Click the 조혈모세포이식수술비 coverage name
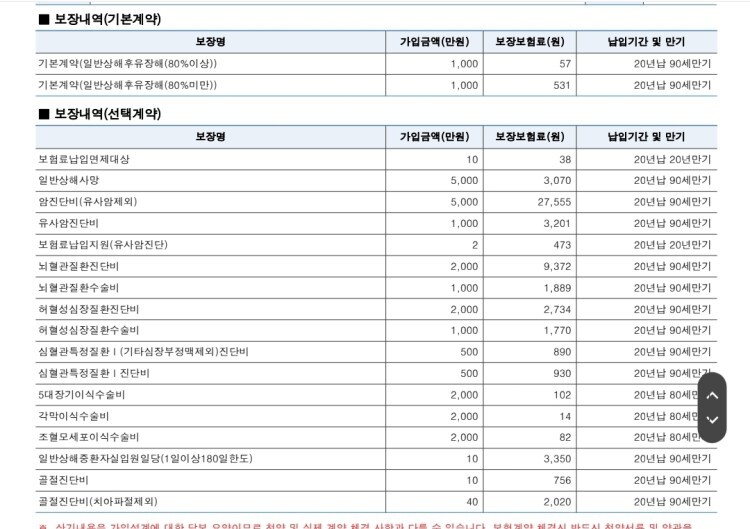750x529 pixels. pos(88,437)
